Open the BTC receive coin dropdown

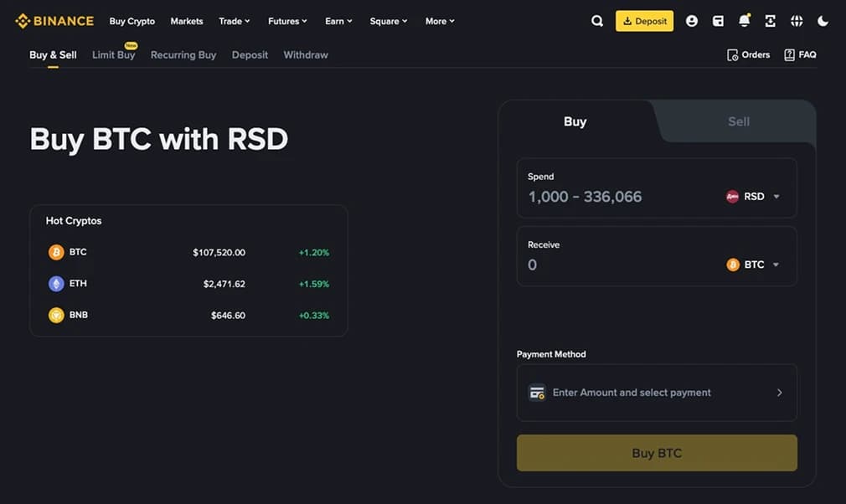point(752,265)
